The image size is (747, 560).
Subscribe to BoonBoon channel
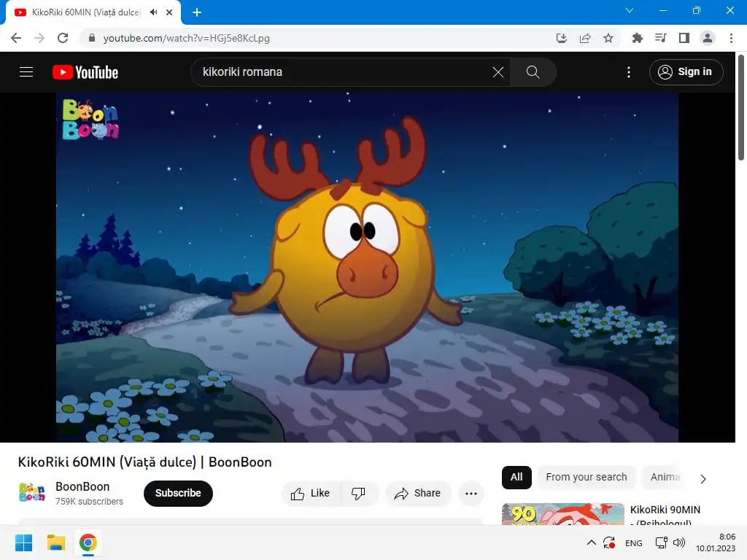[178, 494]
